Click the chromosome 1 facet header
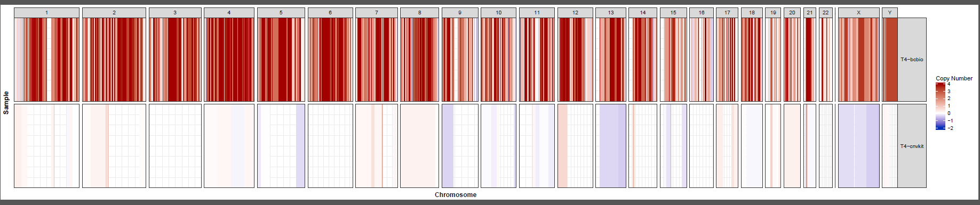 pos(46,12)
